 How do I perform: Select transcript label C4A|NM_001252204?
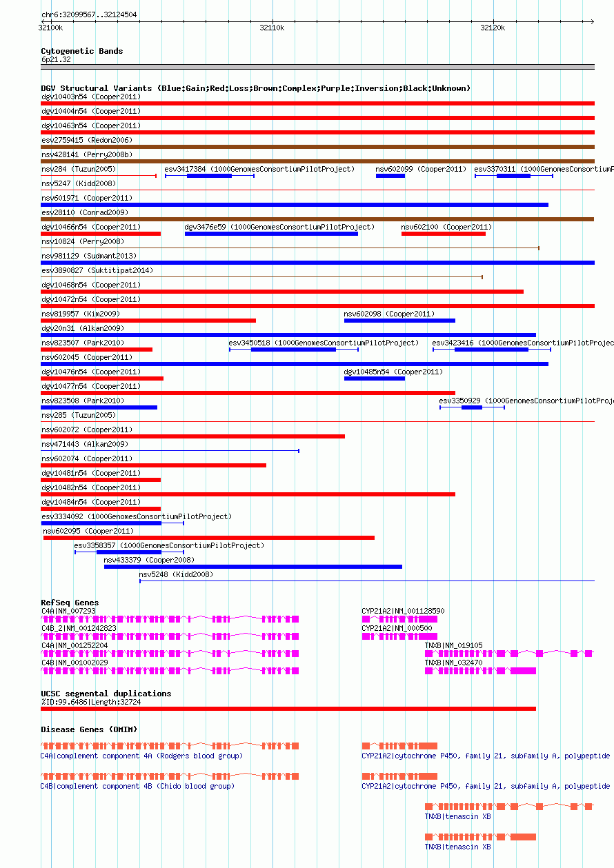(75, 645)
